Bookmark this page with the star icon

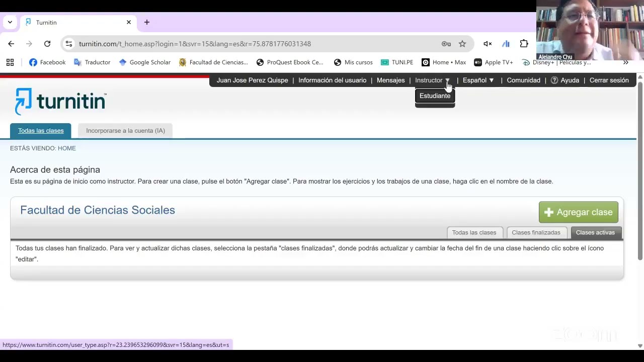[x=462, y=44]
